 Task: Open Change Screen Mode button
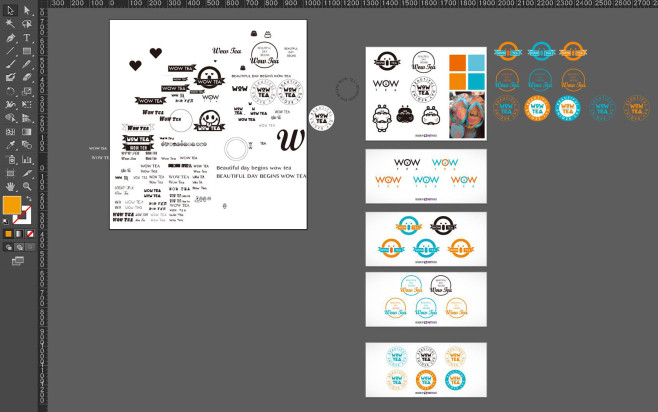[18, 261]
